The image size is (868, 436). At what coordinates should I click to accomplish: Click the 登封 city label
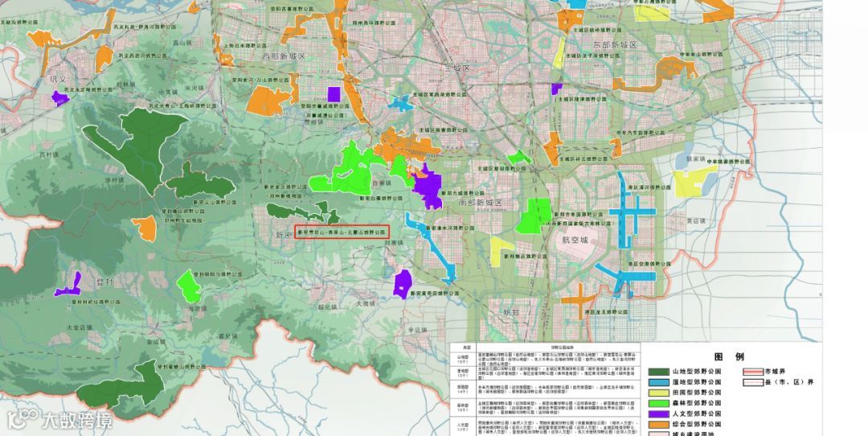pos(104,282)
